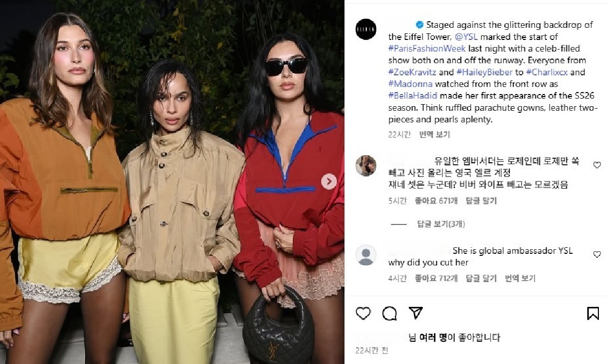This screenshot has width=607, height=364.
Task: Show translation of the ambassador comment
Action: 520,278
